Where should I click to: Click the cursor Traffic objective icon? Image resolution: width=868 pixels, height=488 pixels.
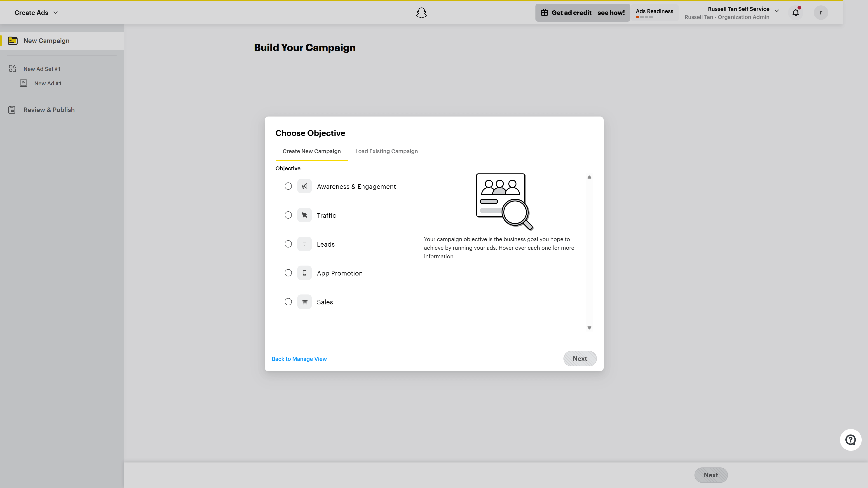click(x=304, y=215)
